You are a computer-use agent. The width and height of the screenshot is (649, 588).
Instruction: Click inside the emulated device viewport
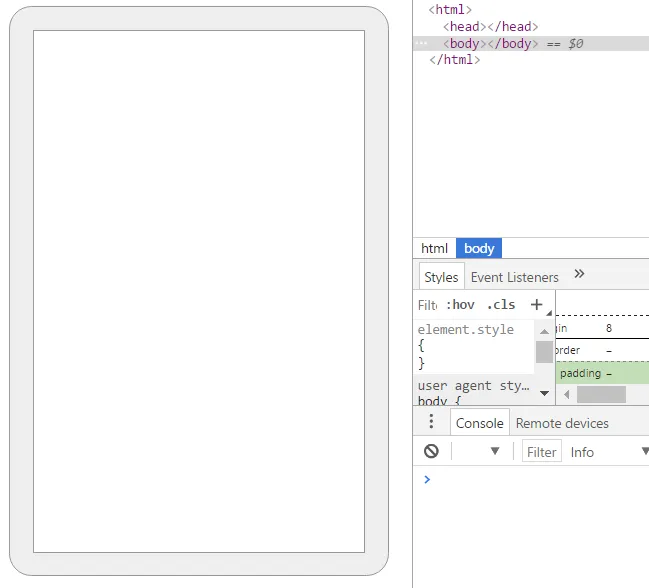point(199,291)
